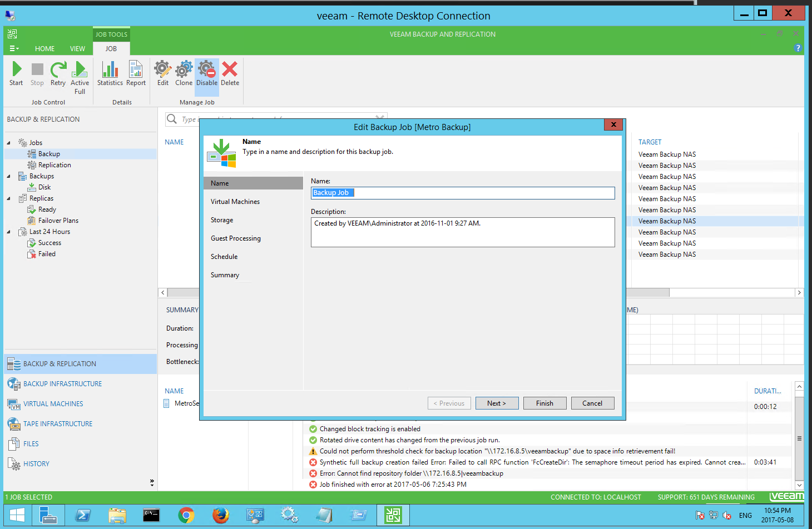The width and height of the screenshot is (812, 529).
Task: Go to Storage wizard step
Action: tap(222, 220)
